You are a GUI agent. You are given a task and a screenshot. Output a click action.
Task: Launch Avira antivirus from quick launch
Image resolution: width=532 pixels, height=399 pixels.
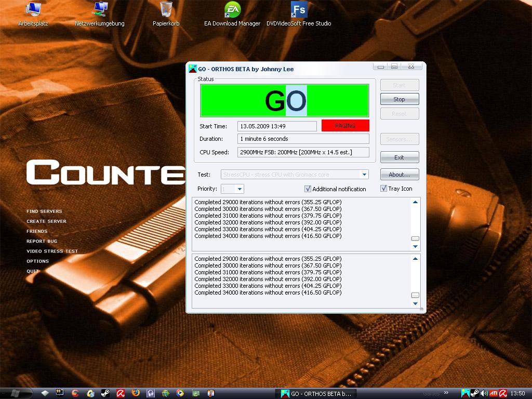(120, 393)
